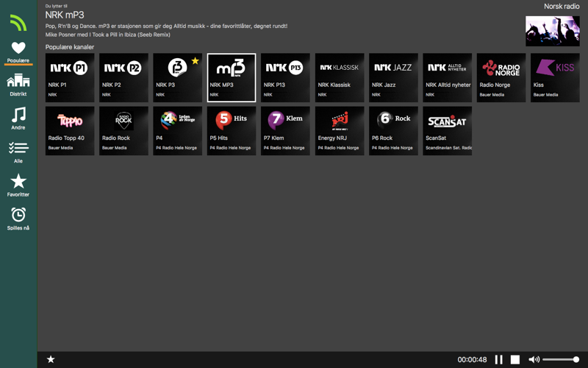Pause the current radio playback
This screenshot has height=368, width=588.
point(499,359)
